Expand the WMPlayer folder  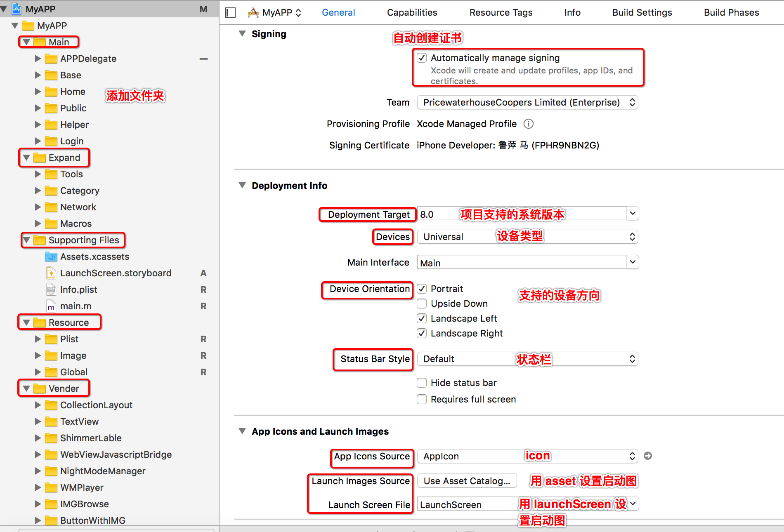(38, 487)
